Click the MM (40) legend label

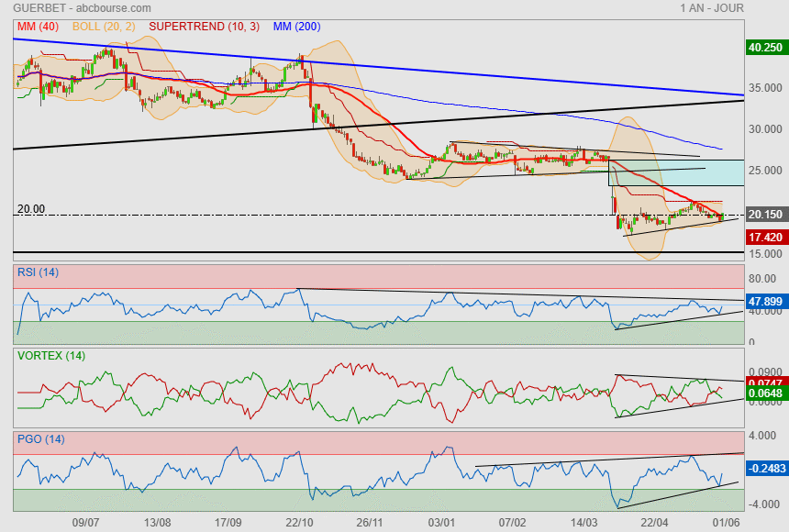38,27
